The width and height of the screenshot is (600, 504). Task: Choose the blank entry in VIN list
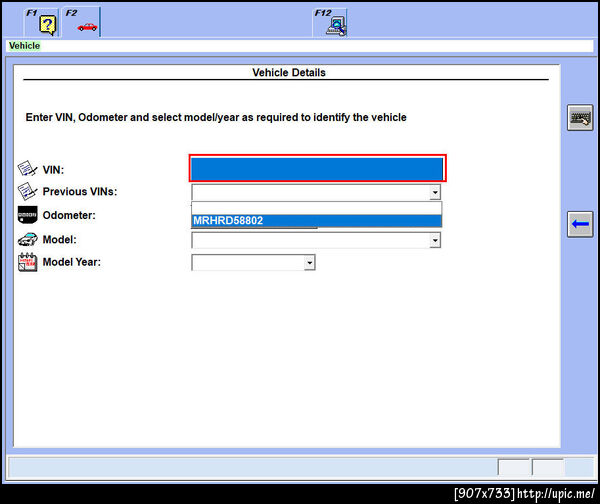click(x=316, y=208)
